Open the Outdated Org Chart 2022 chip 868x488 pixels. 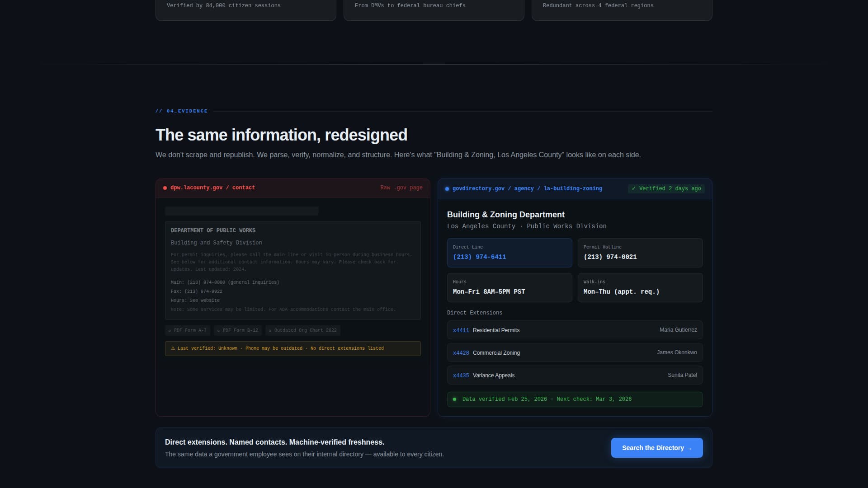[303, 330]
